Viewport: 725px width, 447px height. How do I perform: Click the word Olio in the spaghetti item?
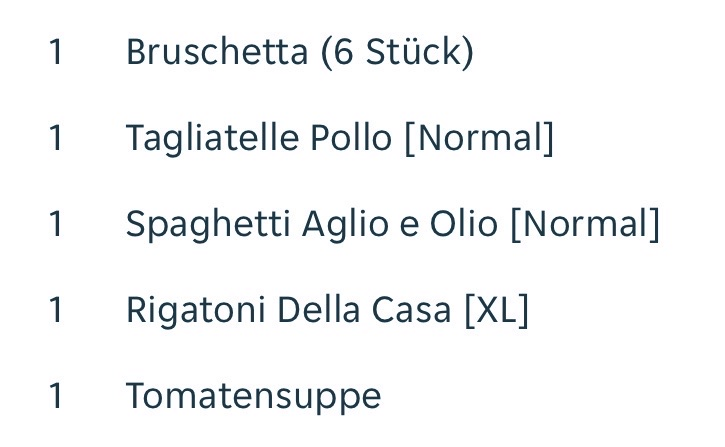click(464, 224)
